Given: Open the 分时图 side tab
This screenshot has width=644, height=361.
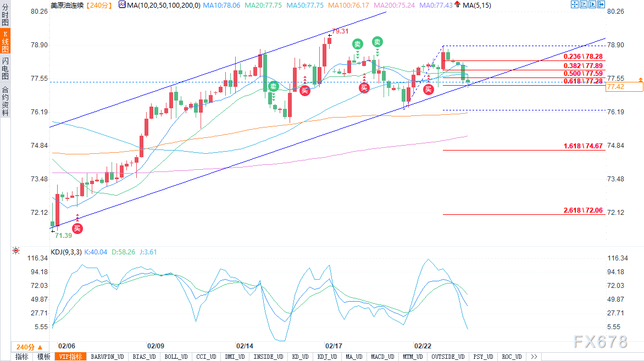Looking at the screenshot, I should point(5,14).
